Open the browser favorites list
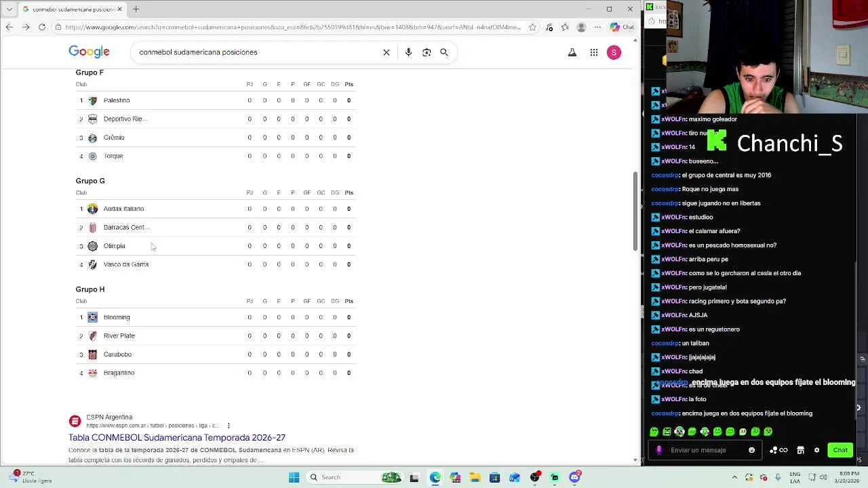Viewport: 868px width, 488px height. 565,27
